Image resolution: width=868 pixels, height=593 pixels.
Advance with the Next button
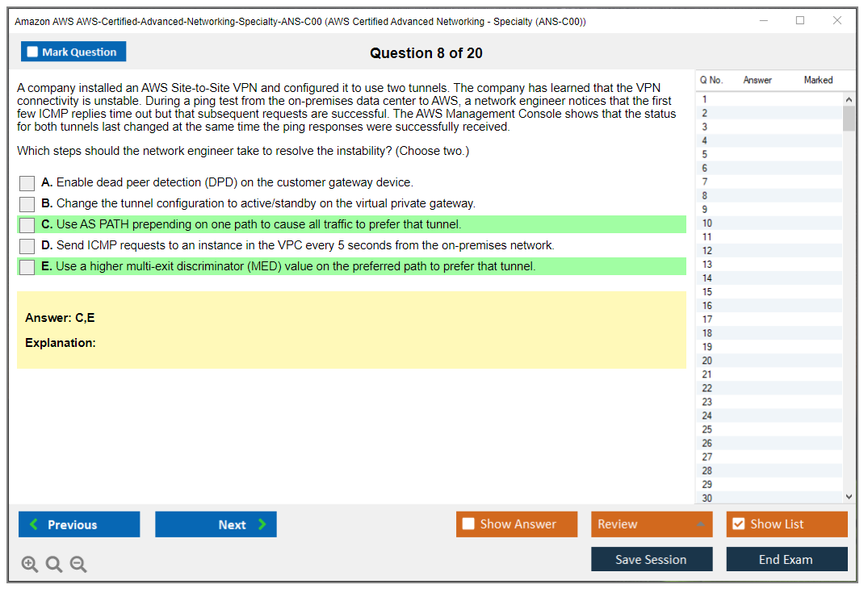pyautogui.click(x=216, y=524)
